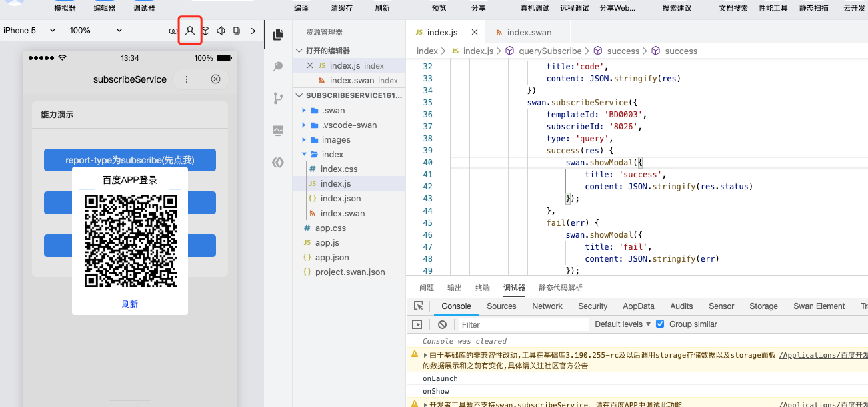Open the 100% zoom dropdown
868x407 pixels.
tap(97, 31)
